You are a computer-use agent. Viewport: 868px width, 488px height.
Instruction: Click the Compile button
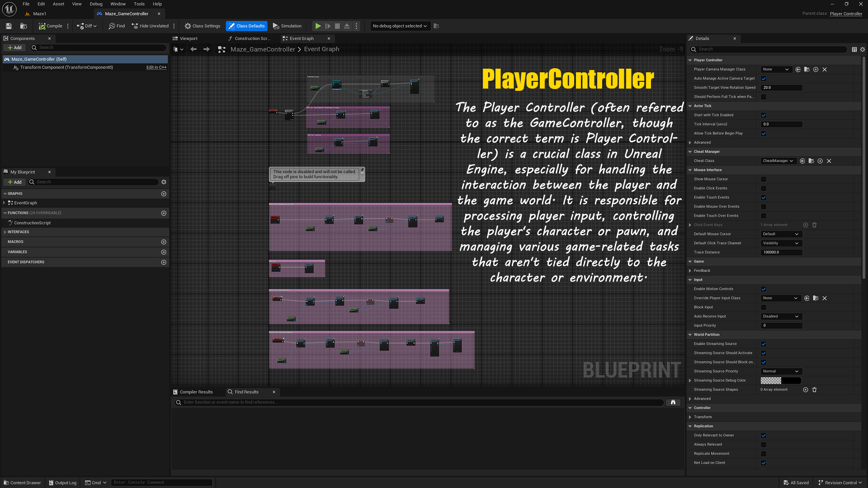pos(51,26)
